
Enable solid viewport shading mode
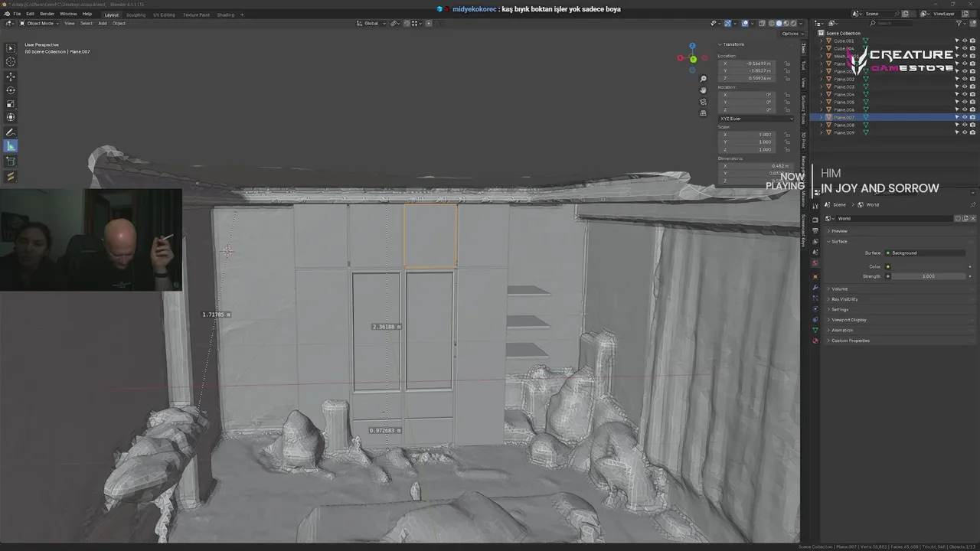(x=779, y=23)
